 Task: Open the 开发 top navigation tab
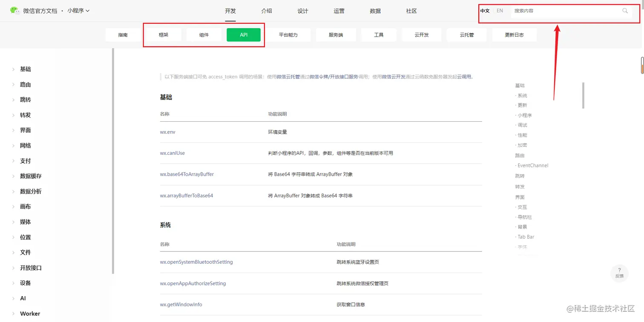click(x=230, y=11)
